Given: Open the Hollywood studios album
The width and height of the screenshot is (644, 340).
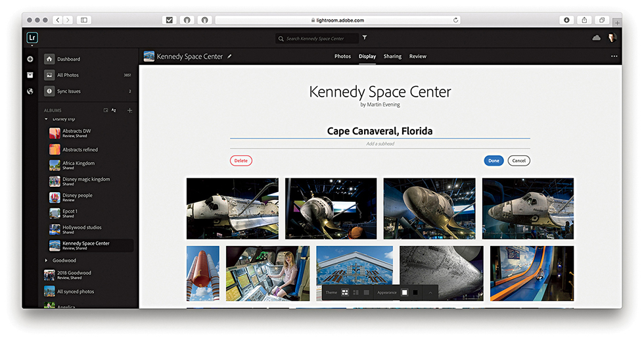Looking at the screenshot, I should point(91,230).
